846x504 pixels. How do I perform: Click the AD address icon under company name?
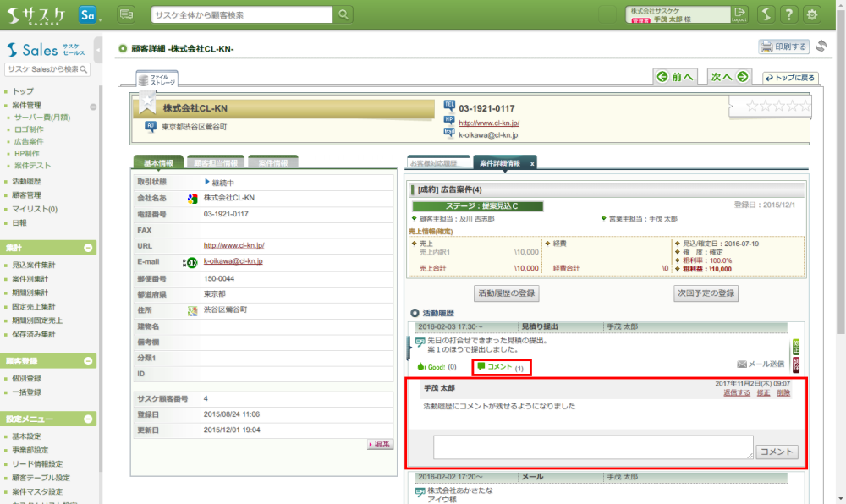[x=150, y=127]
